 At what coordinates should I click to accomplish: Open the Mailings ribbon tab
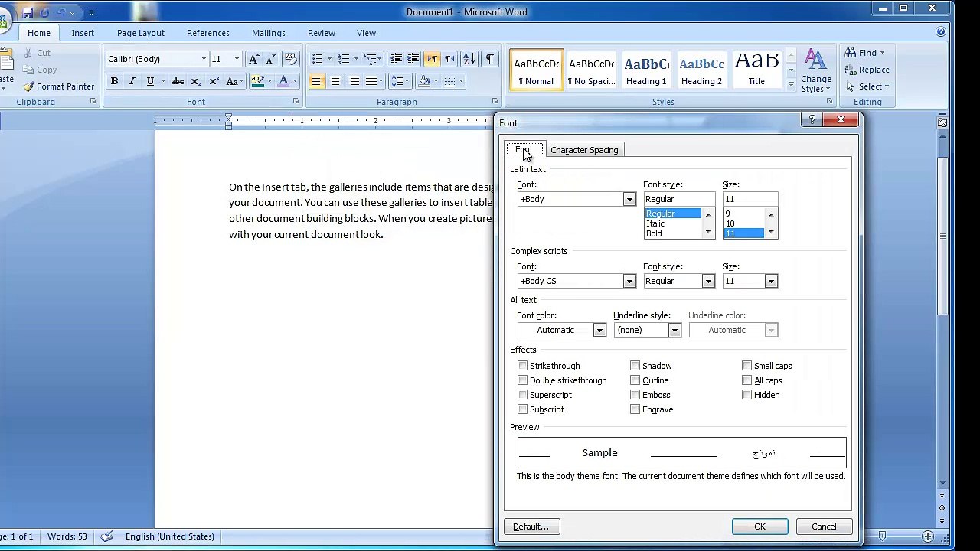coord(269,33)
